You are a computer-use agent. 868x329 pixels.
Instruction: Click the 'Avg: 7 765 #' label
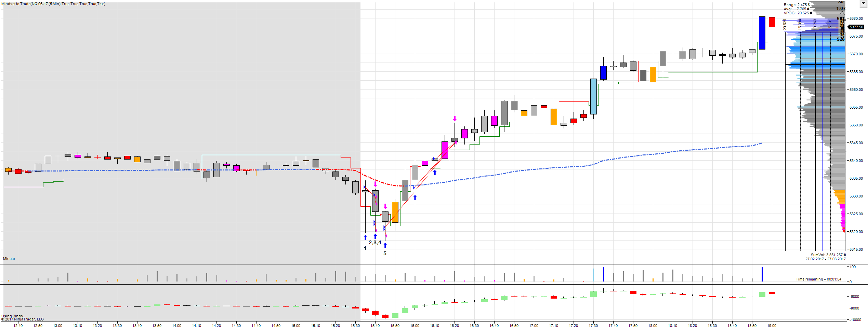click(x=797, y=9)
